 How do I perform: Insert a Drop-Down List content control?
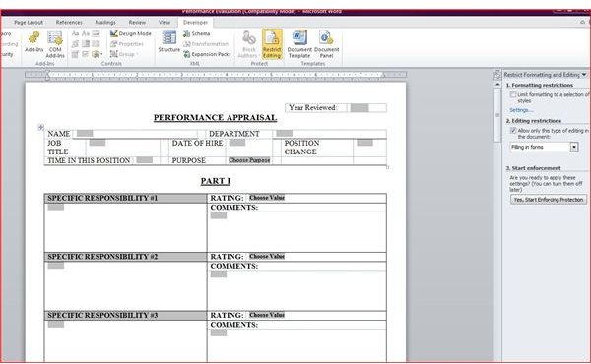[97, 44]
